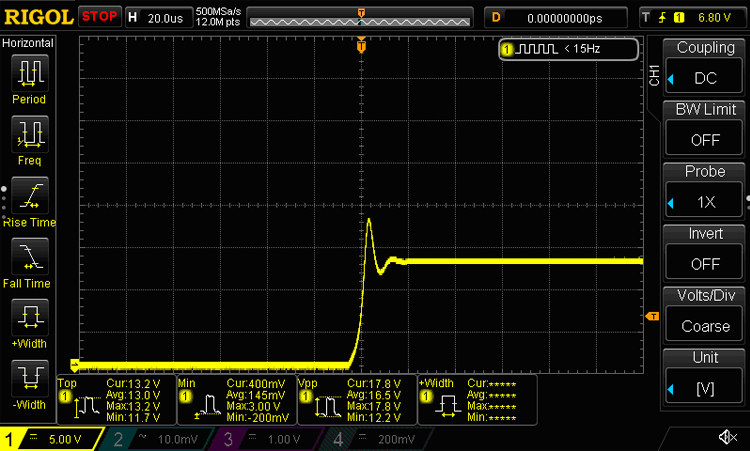Open the Probe 1X ratio option

tap(704, 201)
